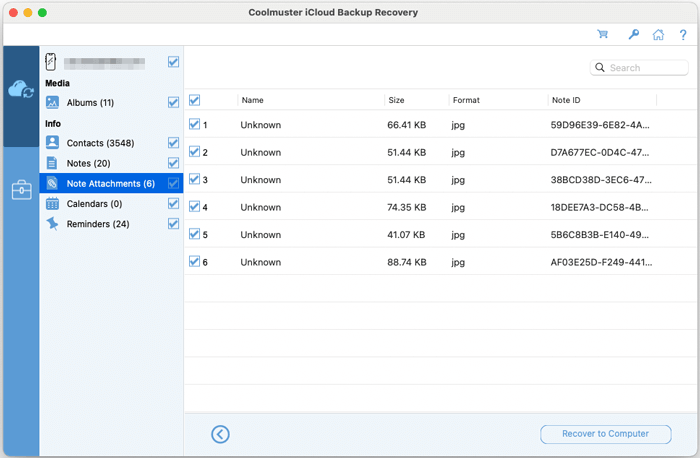Open the shopping cart purchase icon

pos(602,34)
